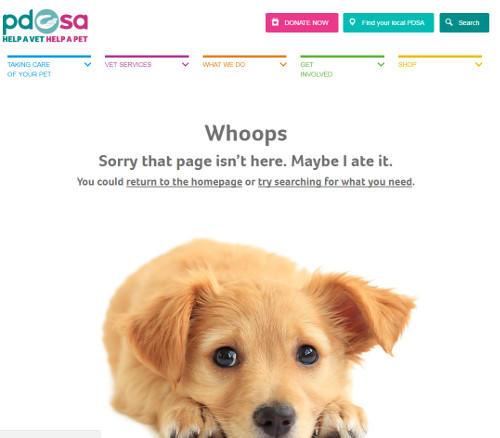
Task: Follow the return to the homepage link
Action: [184, 182]
